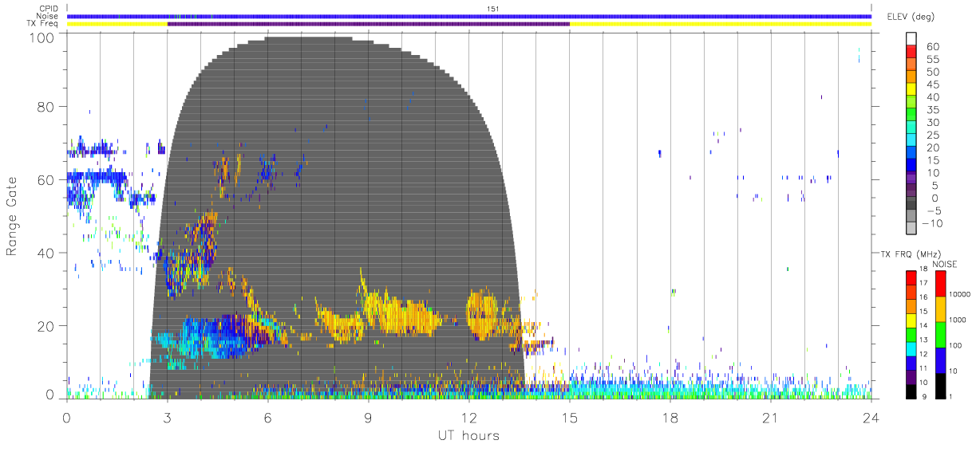Click the ELEV colorbar label '35'
980x452 pixels.
pos(932,110)
